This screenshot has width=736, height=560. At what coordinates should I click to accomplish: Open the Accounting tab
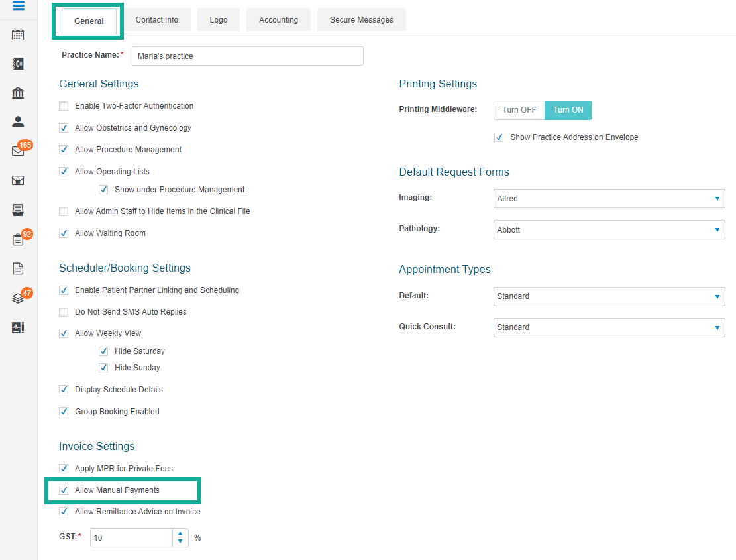(278, 20)
